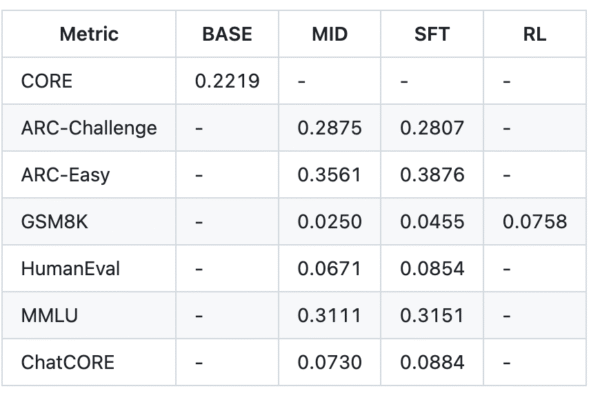Click the Metric column header

pyautogui.click(x=89, y=34)
